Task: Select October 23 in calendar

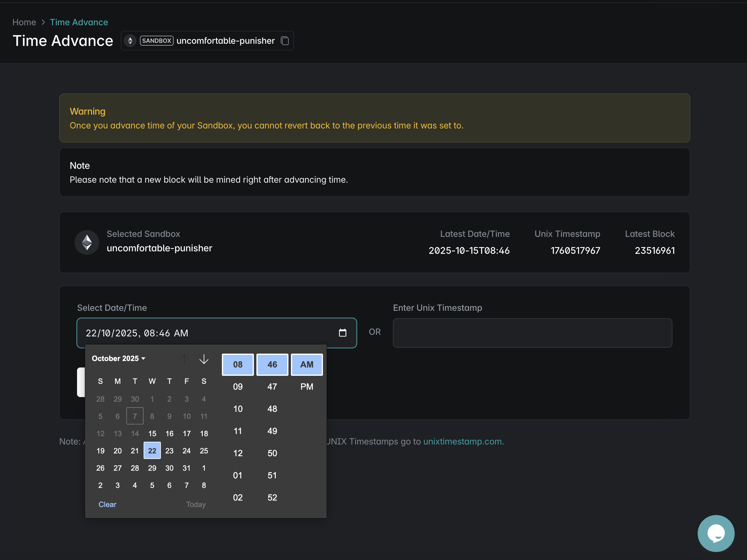Action: [169, 451]
